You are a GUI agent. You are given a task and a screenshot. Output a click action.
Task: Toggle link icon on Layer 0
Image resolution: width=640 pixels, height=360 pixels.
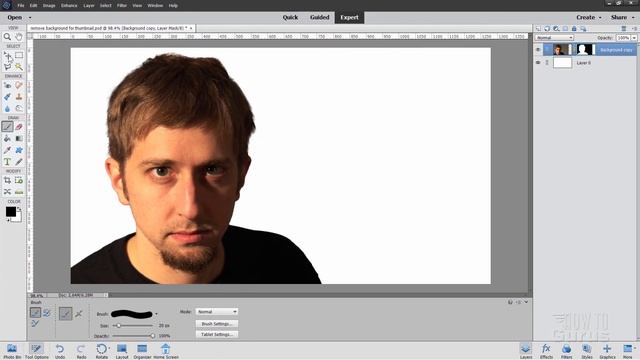pyautogui.click(x=547, y=62)
